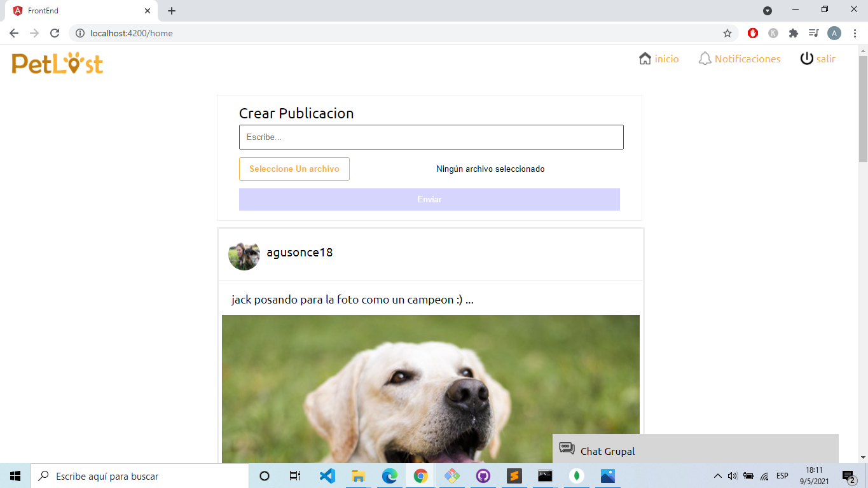Expand the tab search dropdown arrow
868x488 pixels.
pos(768,11)
